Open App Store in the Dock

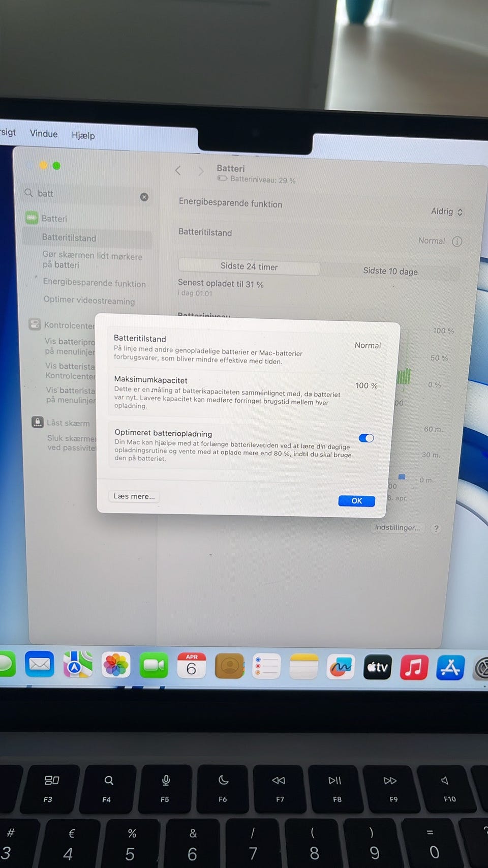pos(450,668)
